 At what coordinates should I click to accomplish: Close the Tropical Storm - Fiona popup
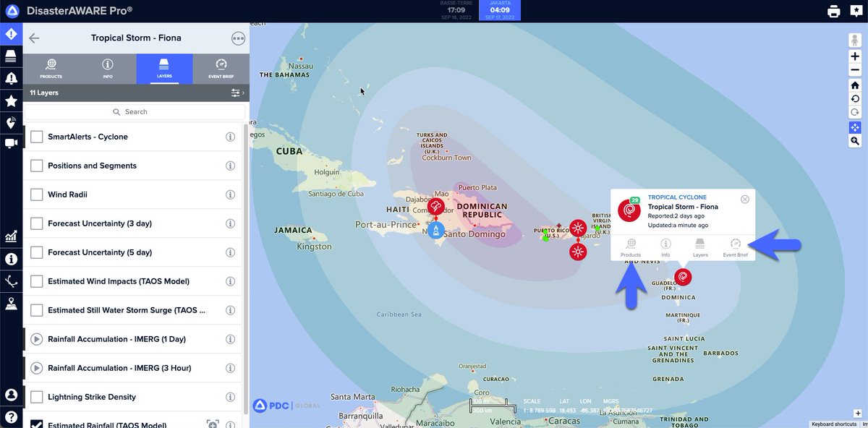point(745,200)
